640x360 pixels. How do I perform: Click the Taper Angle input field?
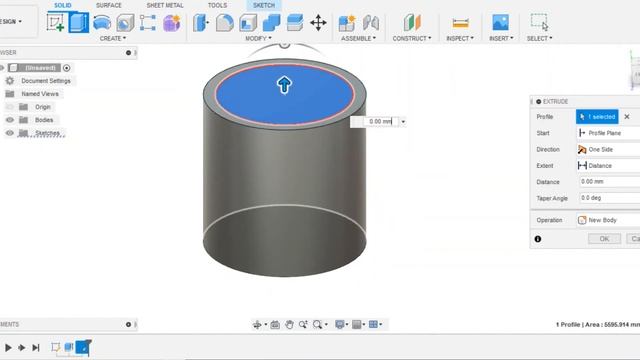click(x=609, y=198)
